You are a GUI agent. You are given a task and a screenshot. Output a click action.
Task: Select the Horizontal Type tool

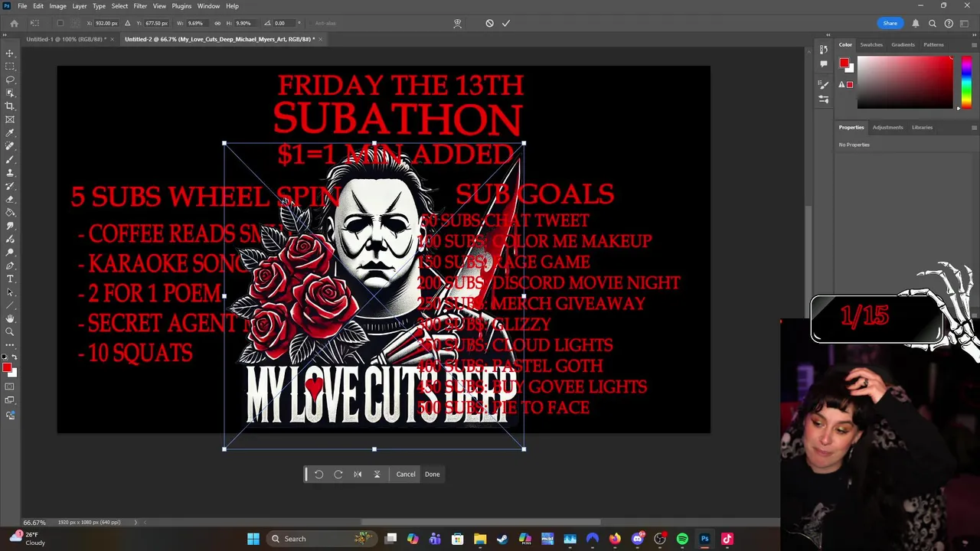tap(10, 279)
